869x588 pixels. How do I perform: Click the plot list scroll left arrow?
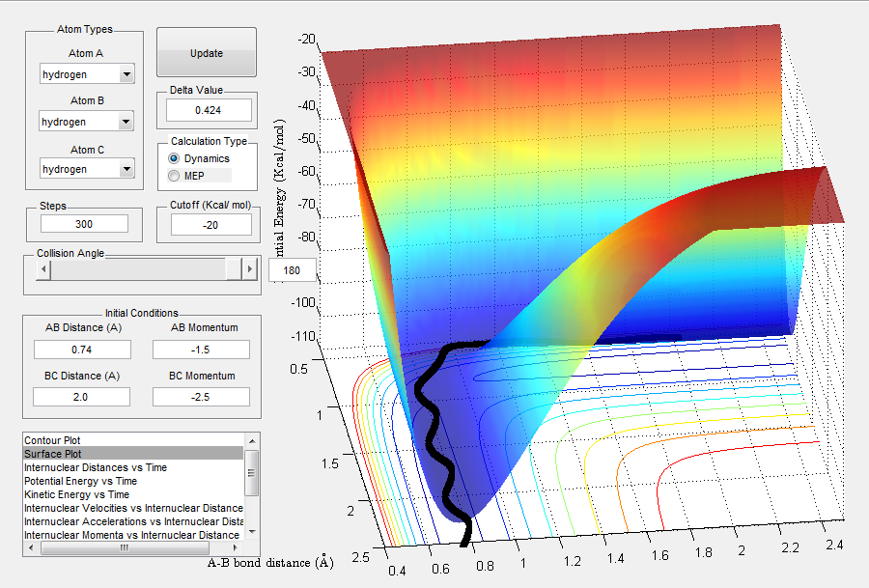[x=31, y=547]
